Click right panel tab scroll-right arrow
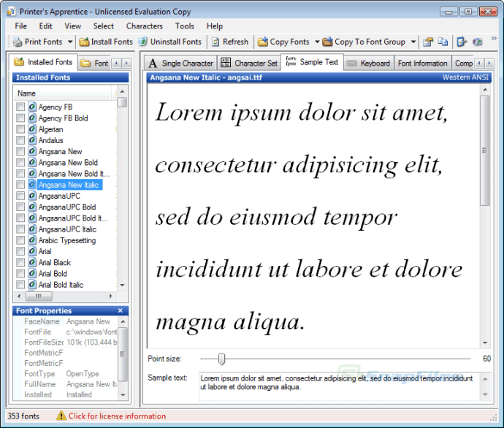Screen dimensions: 504x428 [x=489, y=64]
